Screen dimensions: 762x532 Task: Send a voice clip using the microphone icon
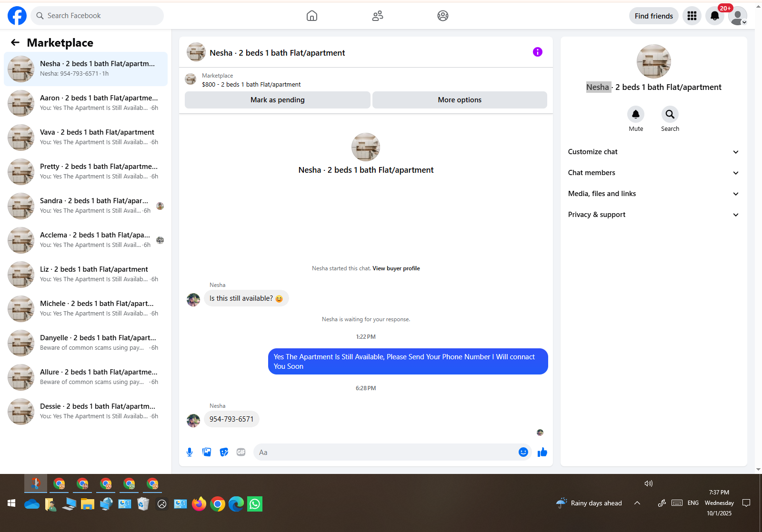(x=190, y=452)
